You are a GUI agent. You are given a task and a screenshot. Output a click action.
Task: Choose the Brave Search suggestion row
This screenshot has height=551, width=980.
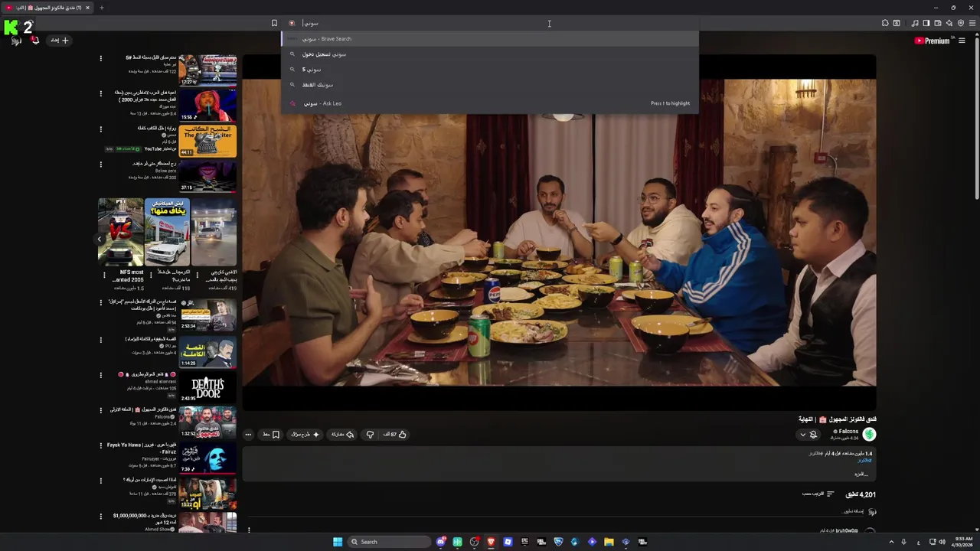point(490,39)
